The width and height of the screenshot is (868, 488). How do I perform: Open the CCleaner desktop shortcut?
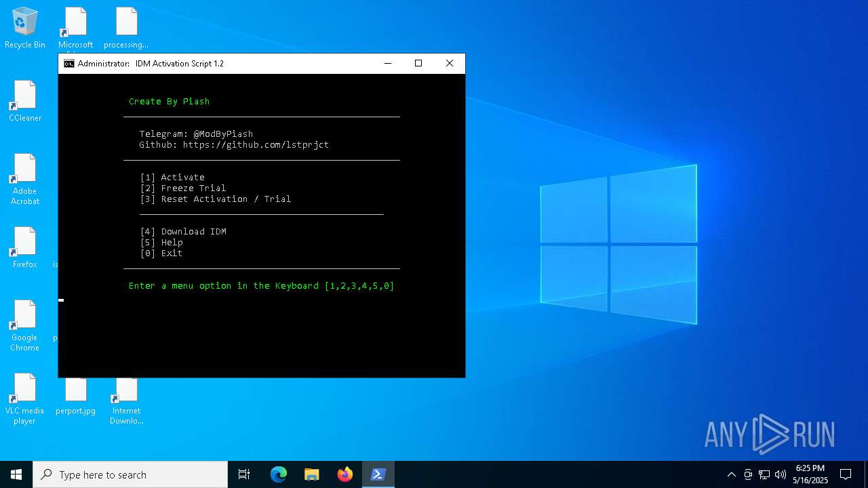tap(25, 102)
